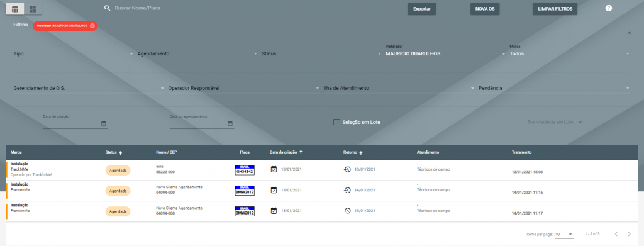This screenshot has width=644, height=246.
Task: Open the help question mark icon
Action: 609,8
